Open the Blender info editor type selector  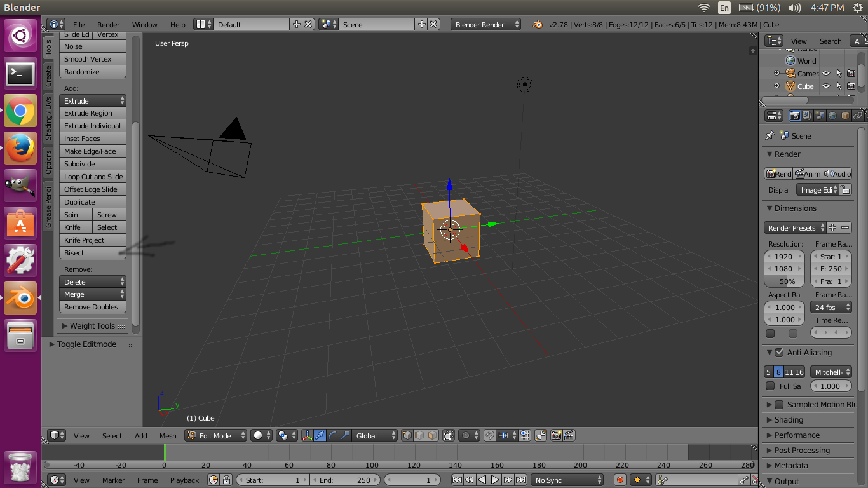click(x=56, y=24)
